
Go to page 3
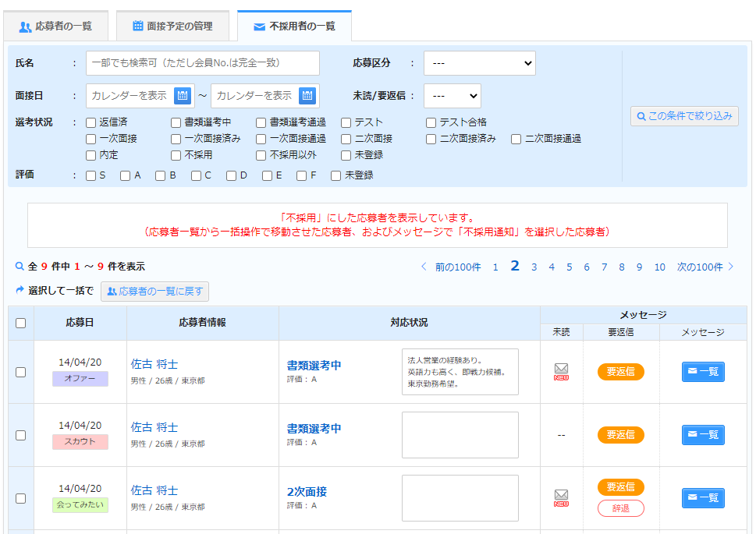534,267
